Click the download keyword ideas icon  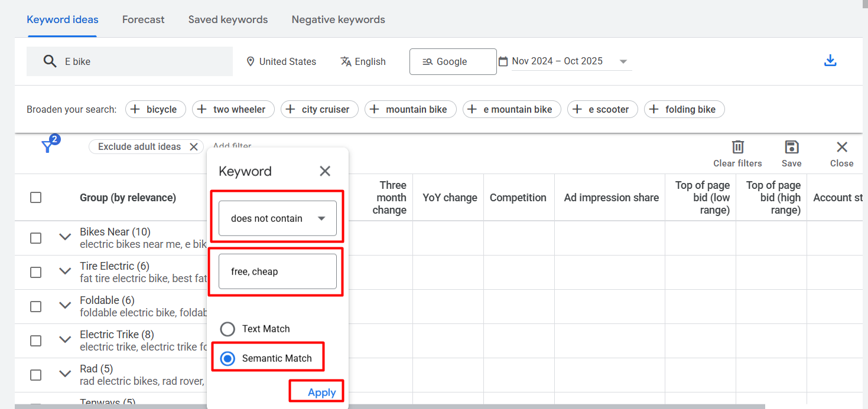click(x=830, y=61)
